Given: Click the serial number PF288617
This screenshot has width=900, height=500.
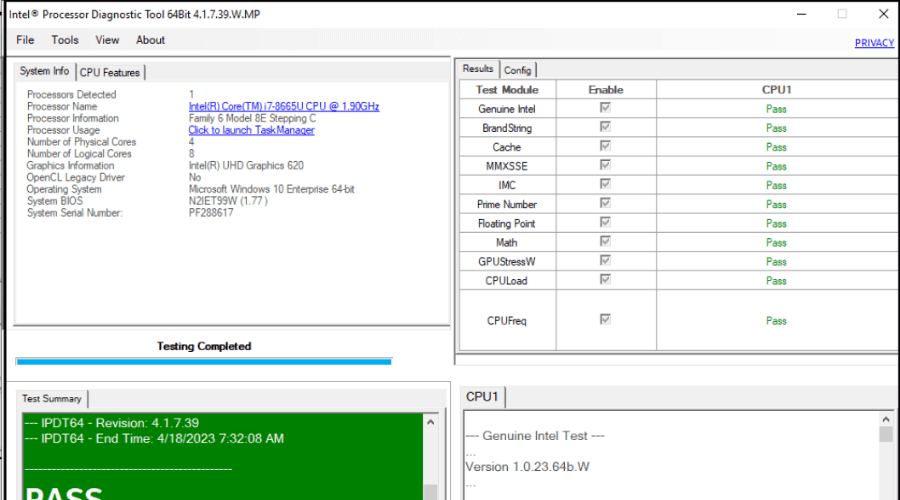Looking at the screenshot, I should click(211, 213).
